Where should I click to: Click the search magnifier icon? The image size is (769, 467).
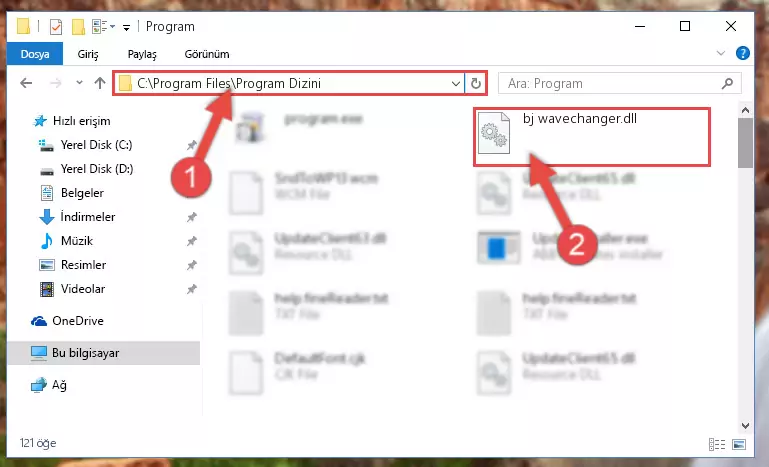click(x=727, y=83)
